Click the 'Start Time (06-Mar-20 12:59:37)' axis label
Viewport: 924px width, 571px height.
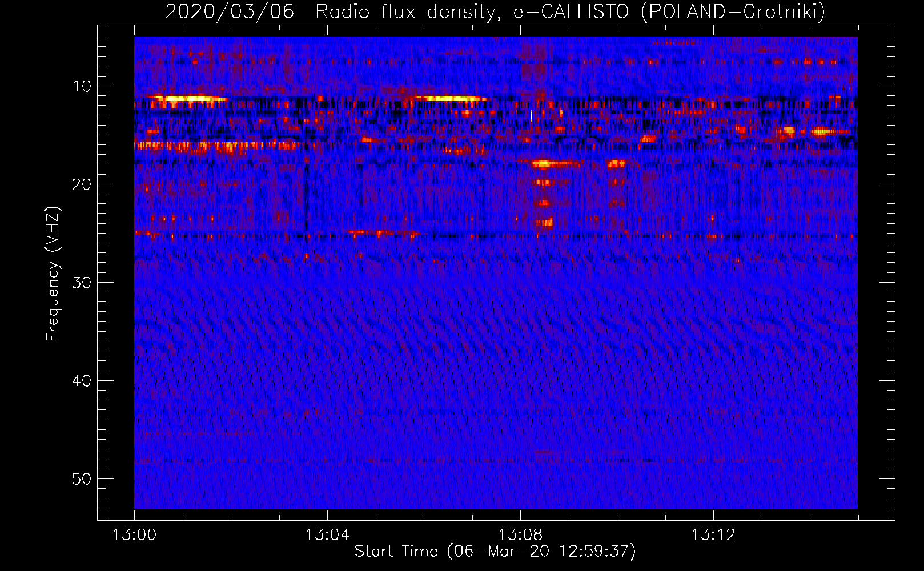pos(495,552)
